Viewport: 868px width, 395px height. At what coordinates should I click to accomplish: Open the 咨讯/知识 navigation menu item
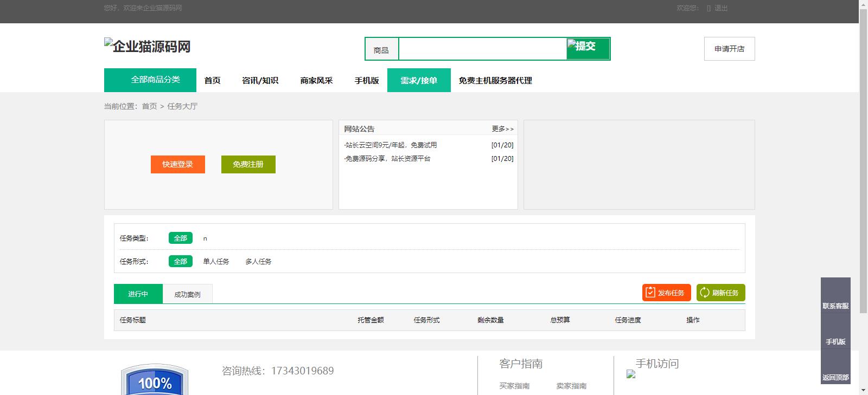click(260, 80)
